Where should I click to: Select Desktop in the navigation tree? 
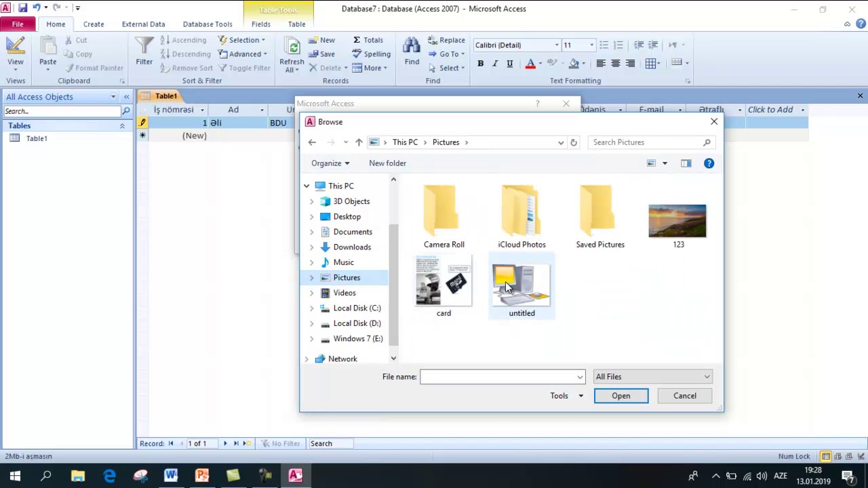347,217
